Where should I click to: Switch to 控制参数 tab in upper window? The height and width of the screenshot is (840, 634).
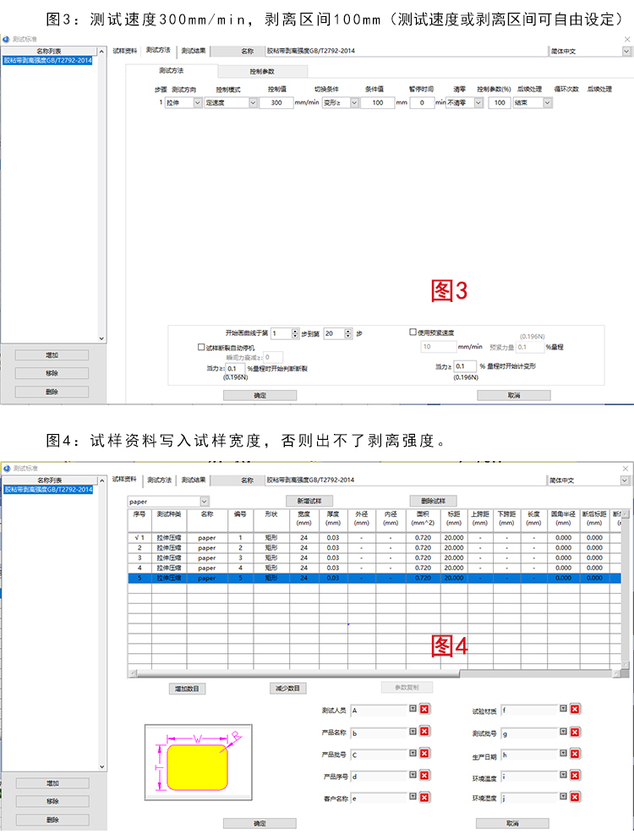pos(261,72)
